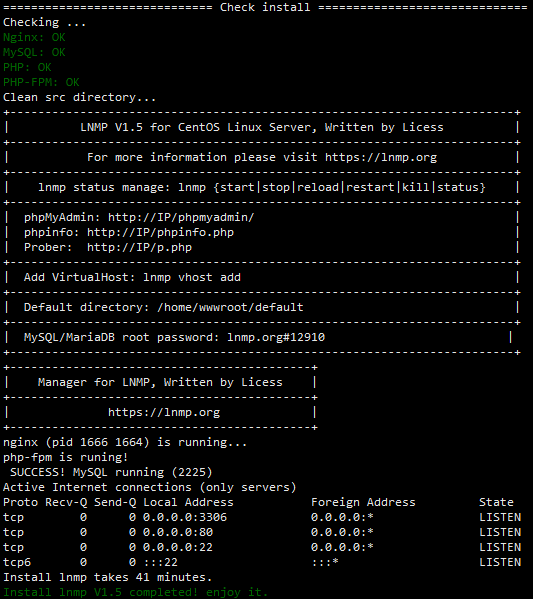Click the phpinfo URL http://IP/phpinfo.php

click(160, 232)
